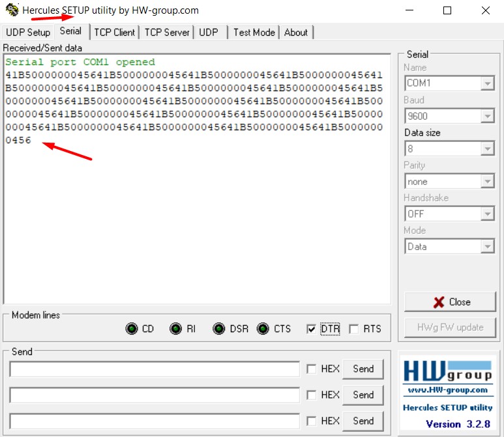The image size is (504, 437).
Task: Open the Test Mode tab
Action: tap(254, 33)
